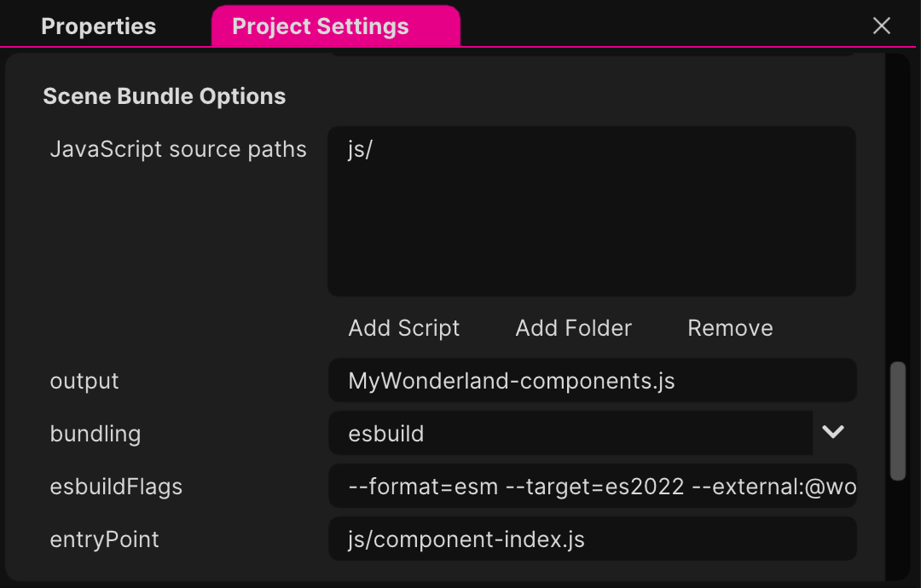Click Add Script below the source paths
Screen dimensions: 921x588
point(403,327)
